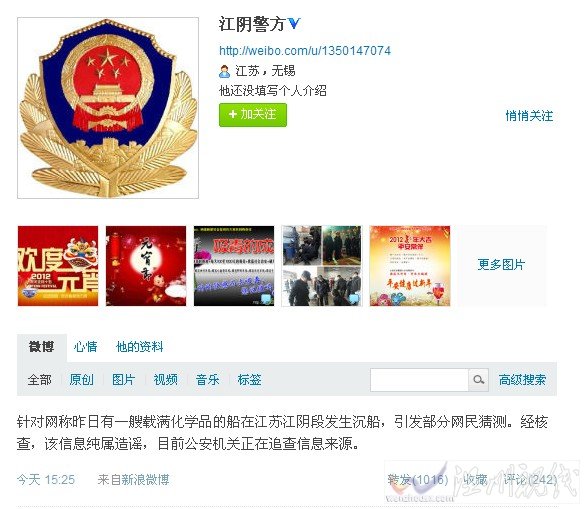Screen dimensions: 585x509
Task: Open the 欢度元宵 2012 thumbnail
Action: (58, 266)
